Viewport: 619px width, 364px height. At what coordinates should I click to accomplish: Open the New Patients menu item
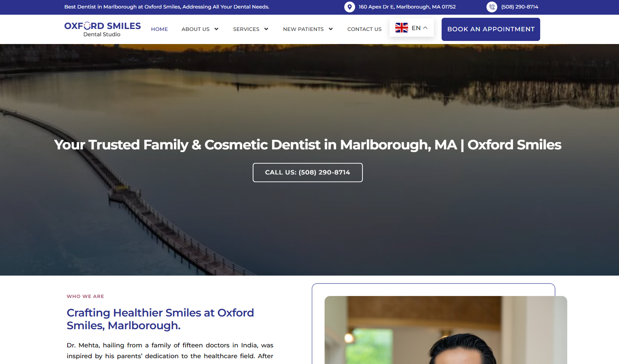[303, 29]
